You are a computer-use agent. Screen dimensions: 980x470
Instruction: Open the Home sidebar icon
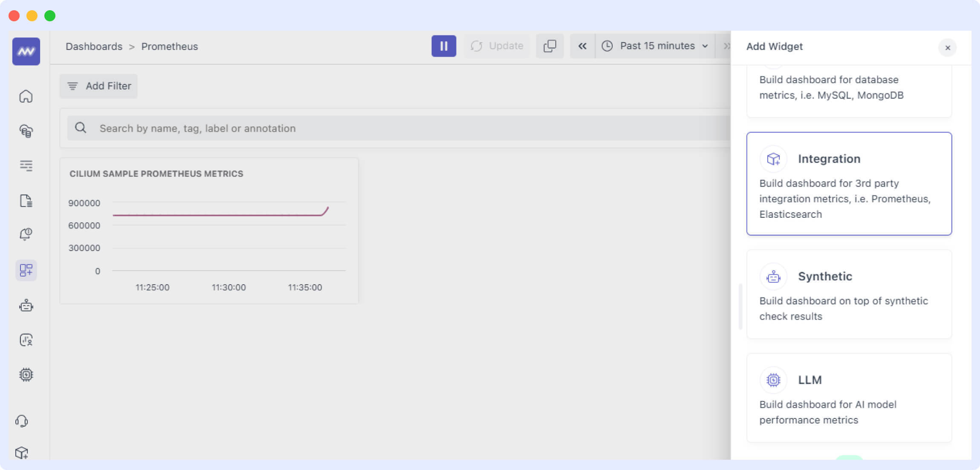26,96
